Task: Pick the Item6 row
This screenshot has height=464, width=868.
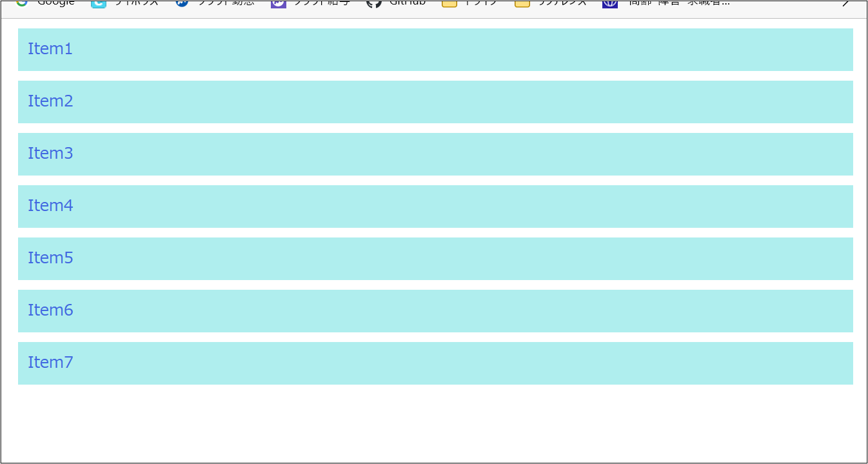Action: (x=435, y=311)
